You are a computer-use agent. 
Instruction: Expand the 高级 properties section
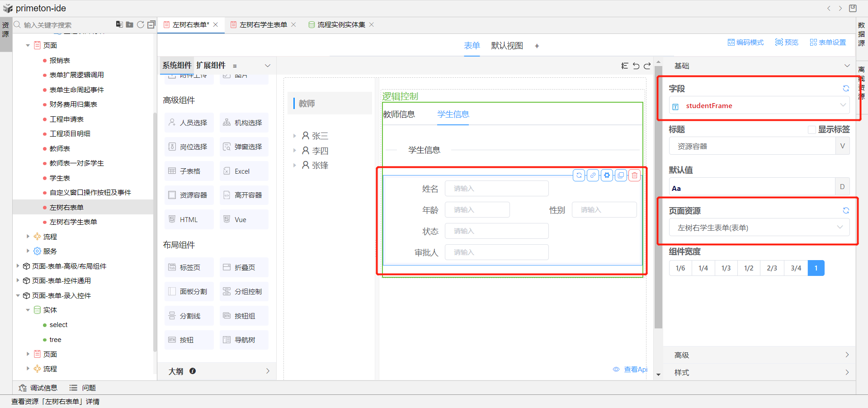(759, 355)
